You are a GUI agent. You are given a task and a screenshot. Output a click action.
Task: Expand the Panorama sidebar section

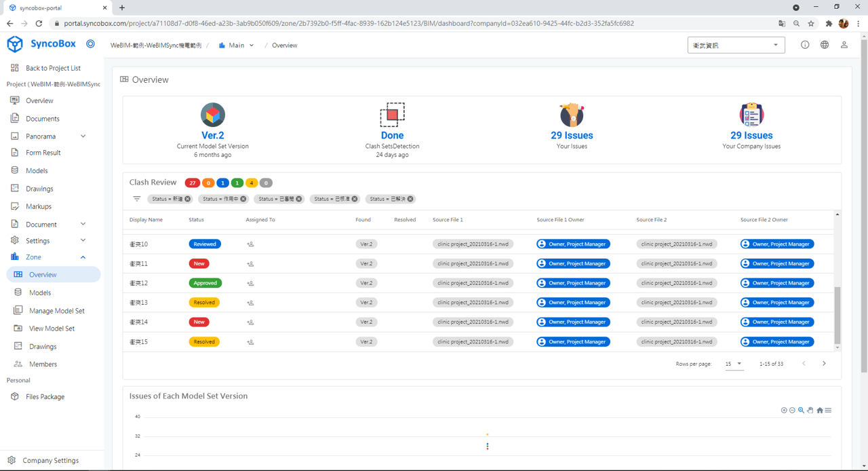(x=83, y=136)
